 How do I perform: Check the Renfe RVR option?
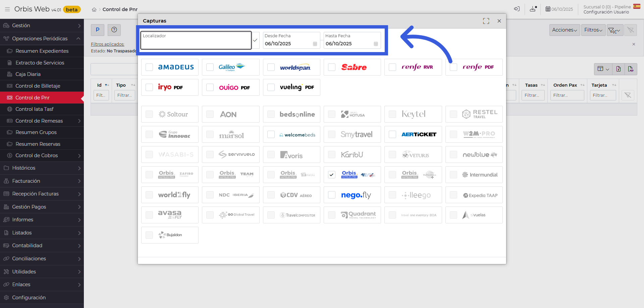392,67
